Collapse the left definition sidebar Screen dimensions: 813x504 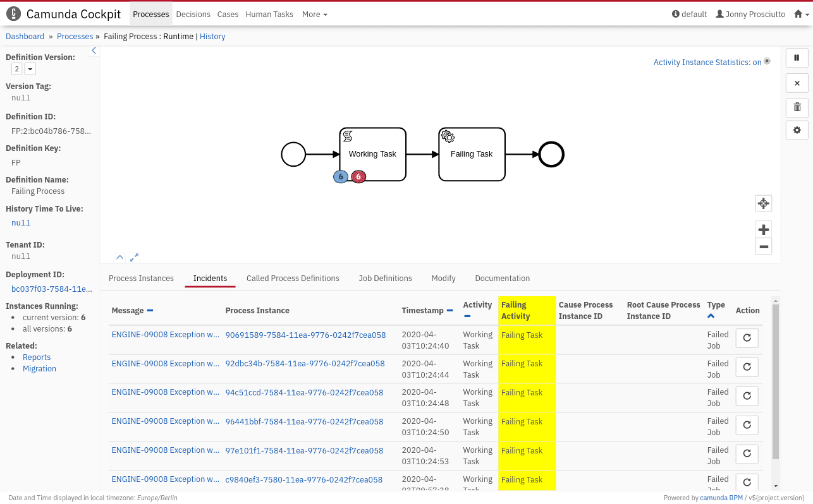(94, 51)
